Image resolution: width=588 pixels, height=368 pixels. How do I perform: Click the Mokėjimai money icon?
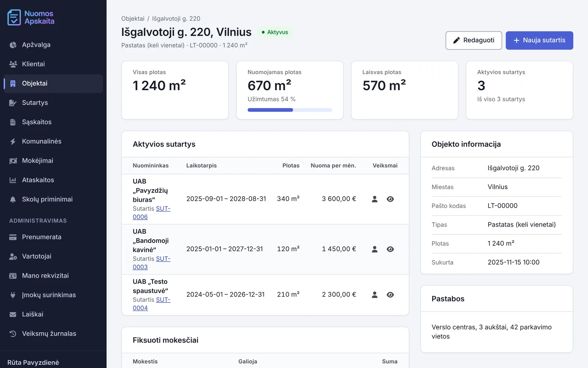pos(13,161)
